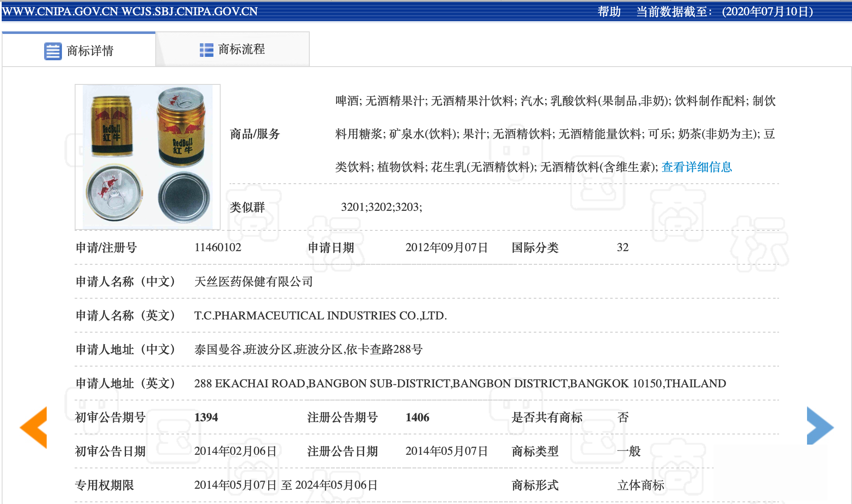Click applicant English name T.C.PHARMACEUTICAL INDUSTRIES
Screen dimensions: 852x504
[x=320, y=316]
